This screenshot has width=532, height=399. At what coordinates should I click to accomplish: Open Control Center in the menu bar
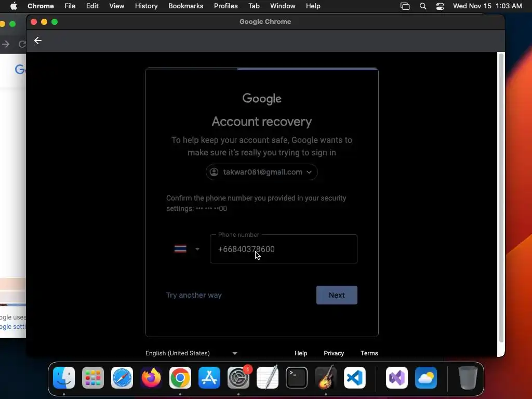pyautogui.click(x=440, y=6)
